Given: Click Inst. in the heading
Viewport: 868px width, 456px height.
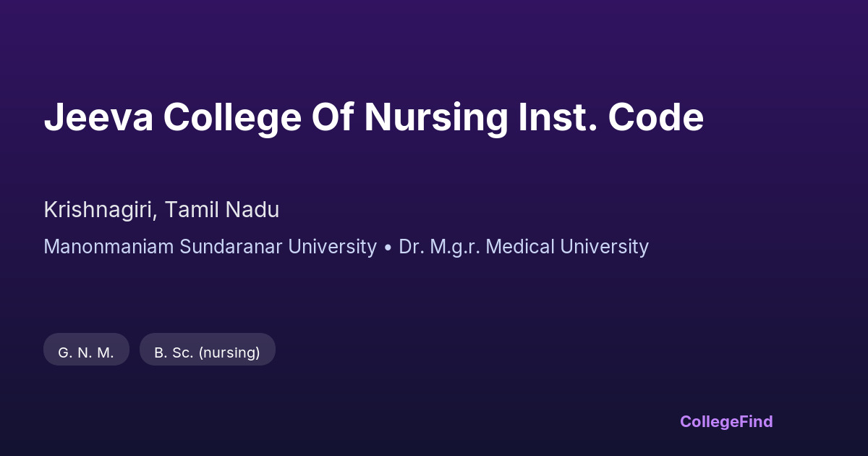Looking at the screenshot, I should tap(558, 118).
